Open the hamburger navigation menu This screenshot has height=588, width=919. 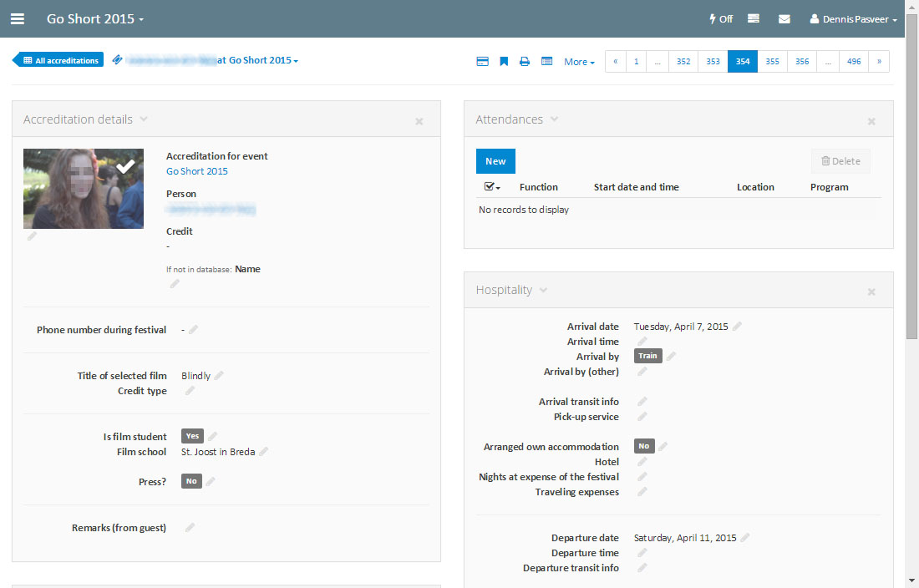(18, 18)
